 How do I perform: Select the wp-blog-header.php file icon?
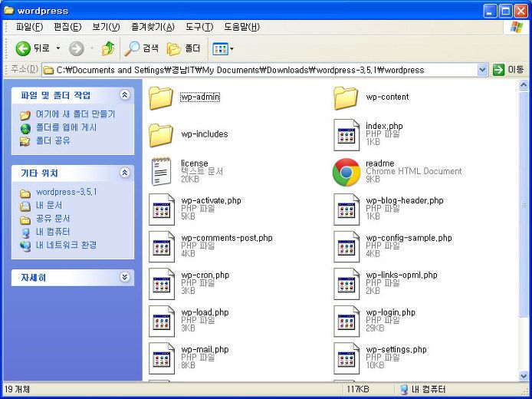tap(346, 209)
